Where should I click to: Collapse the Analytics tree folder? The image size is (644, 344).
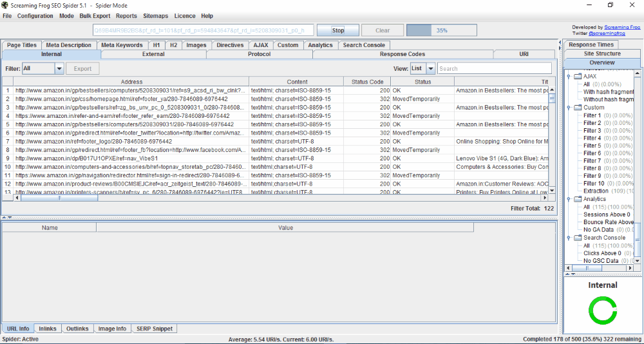pos(569,199)
